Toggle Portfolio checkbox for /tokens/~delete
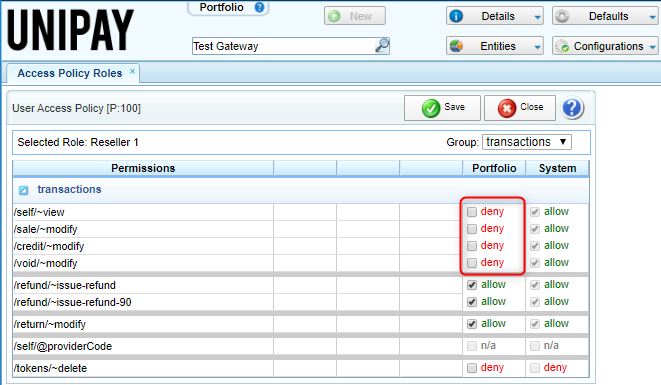The image size is (661, 385). 472,368
